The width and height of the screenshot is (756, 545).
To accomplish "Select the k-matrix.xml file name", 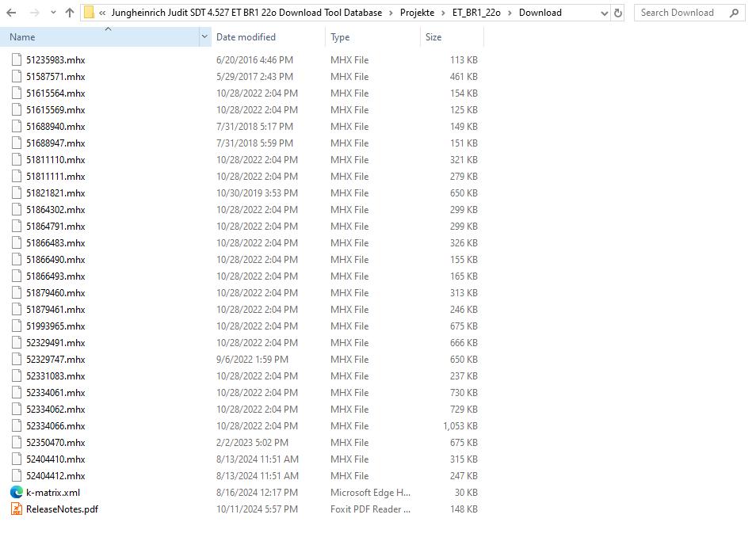I will [x=53, y=493].
